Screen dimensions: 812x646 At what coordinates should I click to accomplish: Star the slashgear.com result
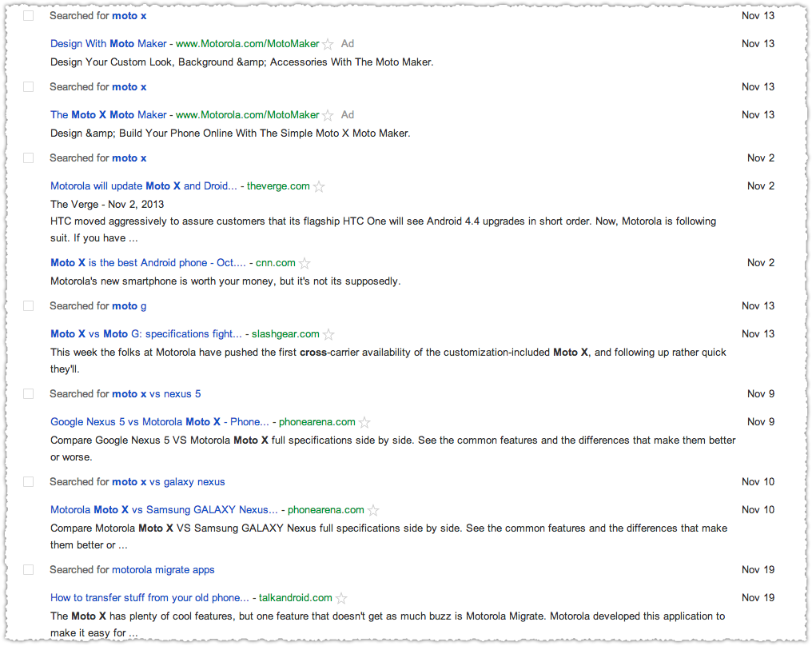pos(328,335)
